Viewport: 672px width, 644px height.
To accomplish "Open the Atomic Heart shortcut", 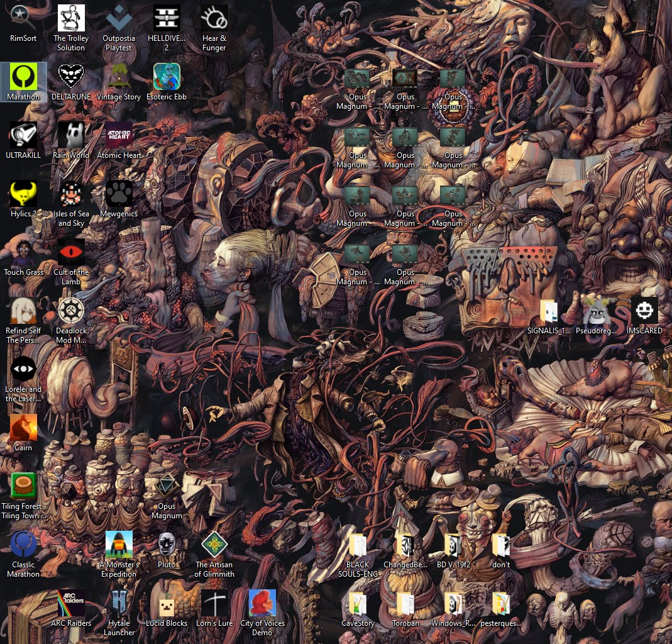I will (x=119, y=135).
